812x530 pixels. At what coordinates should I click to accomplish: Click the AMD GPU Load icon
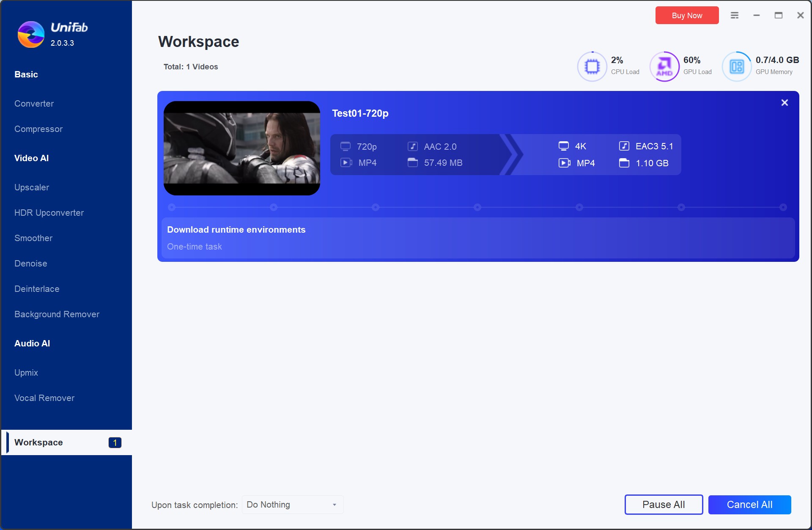[x=664, y=66]
